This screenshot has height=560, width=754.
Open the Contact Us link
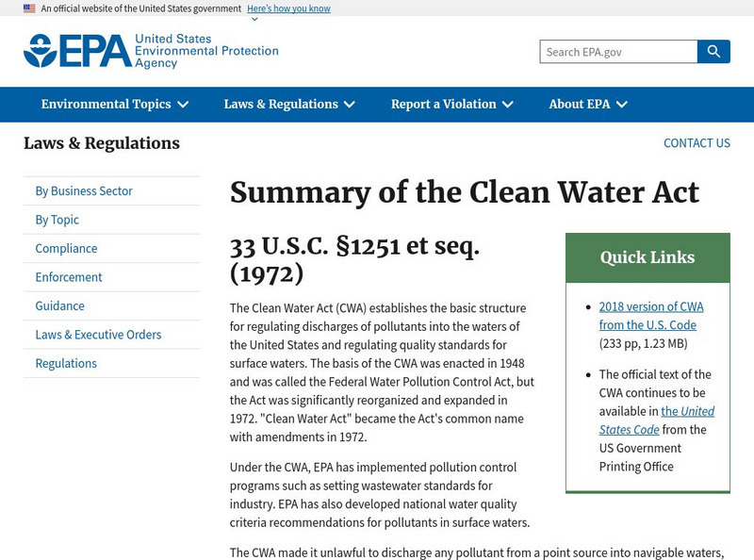(697, 143)
